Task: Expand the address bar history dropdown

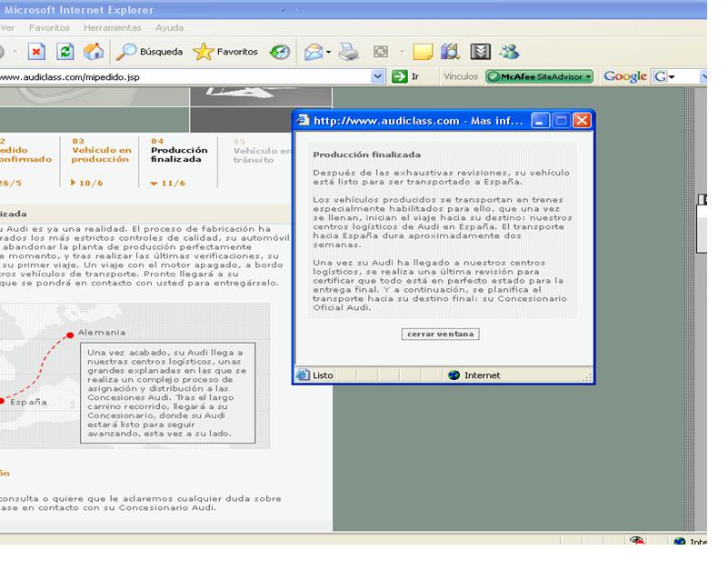Action: pos(378,76)
